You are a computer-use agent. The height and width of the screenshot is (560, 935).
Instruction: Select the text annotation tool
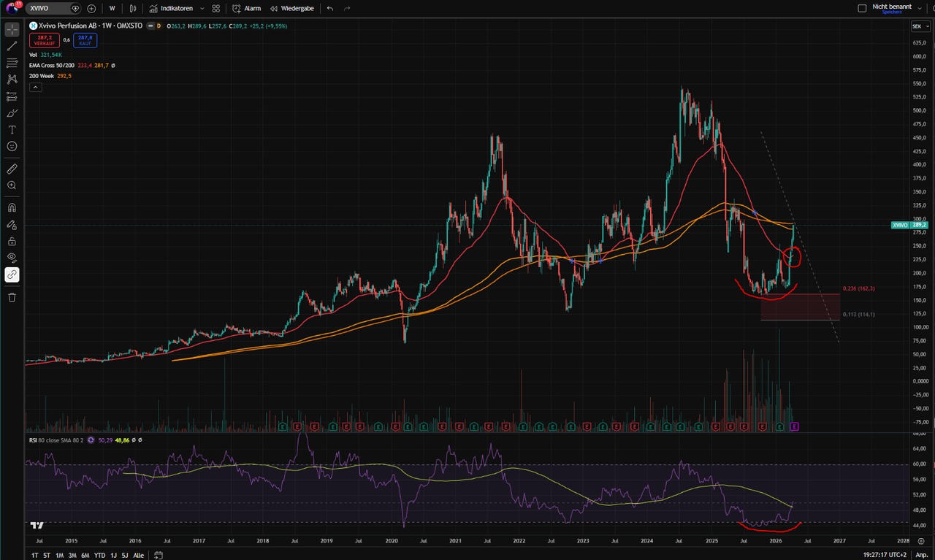pos(12,129)
